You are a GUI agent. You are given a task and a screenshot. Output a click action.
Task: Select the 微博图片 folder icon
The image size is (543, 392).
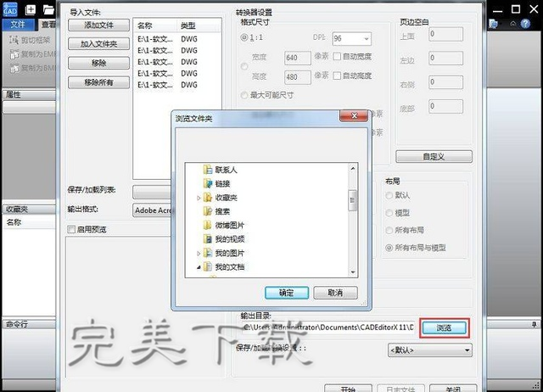click(207, 225)
